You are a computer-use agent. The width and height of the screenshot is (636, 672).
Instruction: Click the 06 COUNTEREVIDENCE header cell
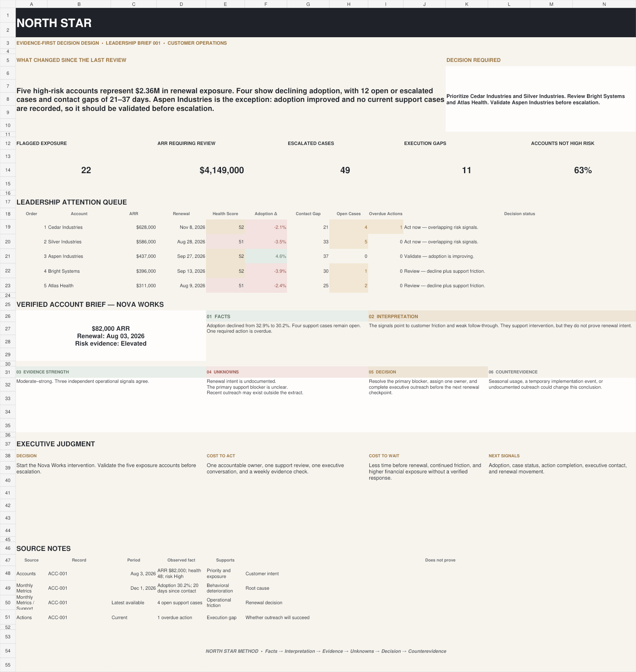click(x=562, y=372)
